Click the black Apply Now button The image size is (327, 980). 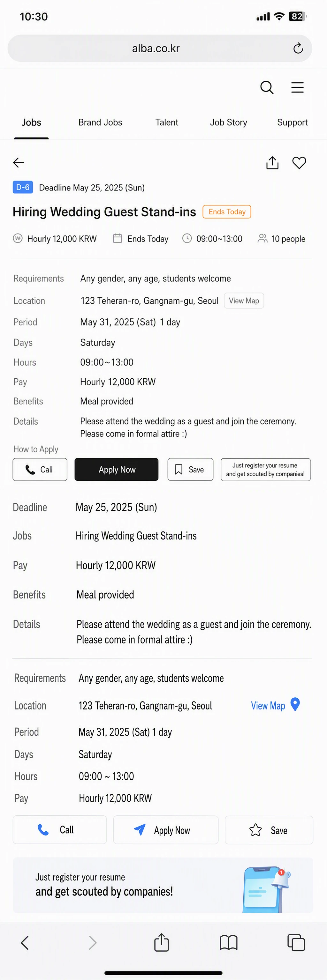coord(117,470)
